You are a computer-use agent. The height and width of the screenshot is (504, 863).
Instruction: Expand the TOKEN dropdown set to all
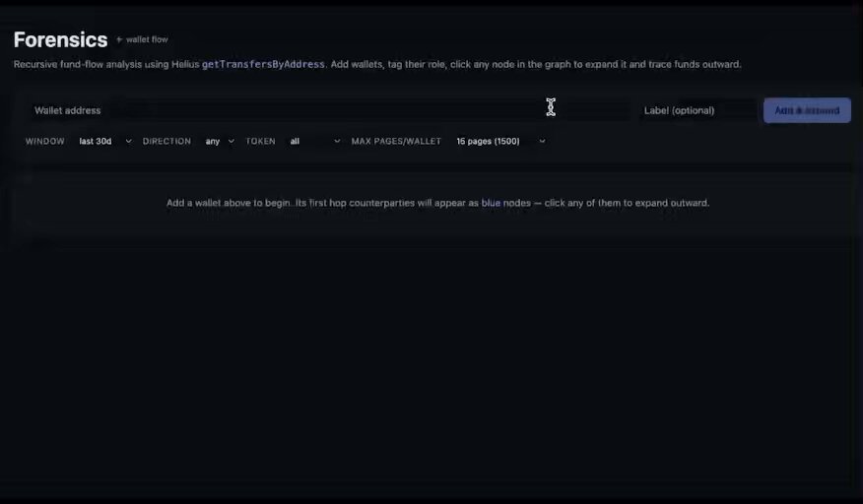point(314,142)
